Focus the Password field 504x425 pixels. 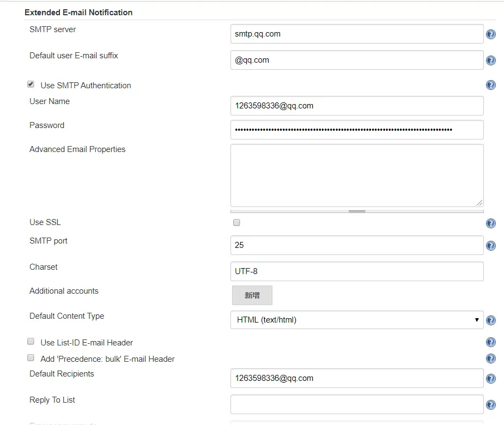point(356,130)
